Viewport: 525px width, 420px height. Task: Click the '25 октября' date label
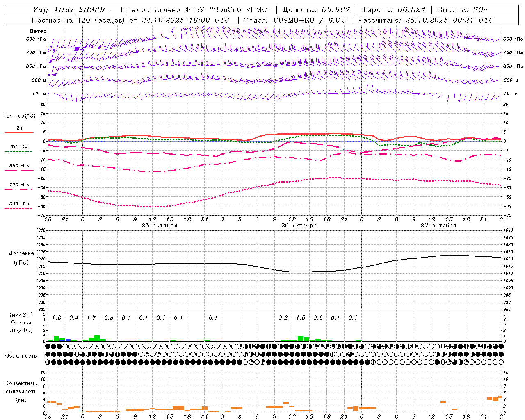[x=160, y=226]
